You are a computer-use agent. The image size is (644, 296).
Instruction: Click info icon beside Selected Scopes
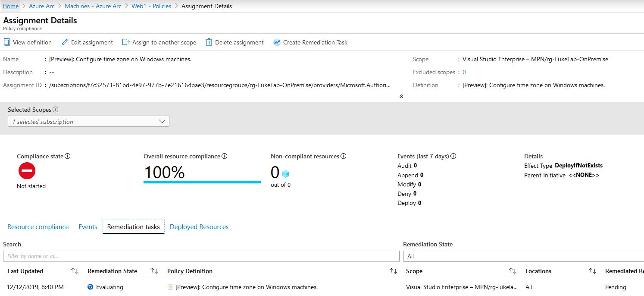[x=56, y=110]
